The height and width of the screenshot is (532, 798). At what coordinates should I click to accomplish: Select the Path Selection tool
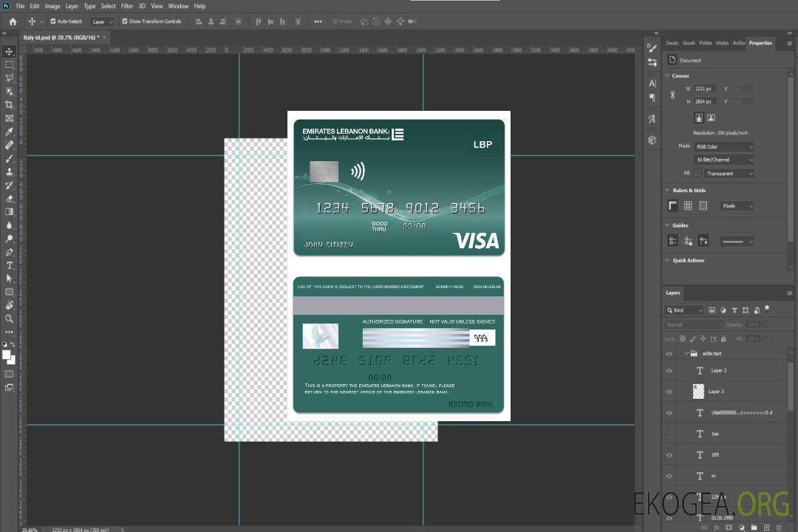(9, 279)
